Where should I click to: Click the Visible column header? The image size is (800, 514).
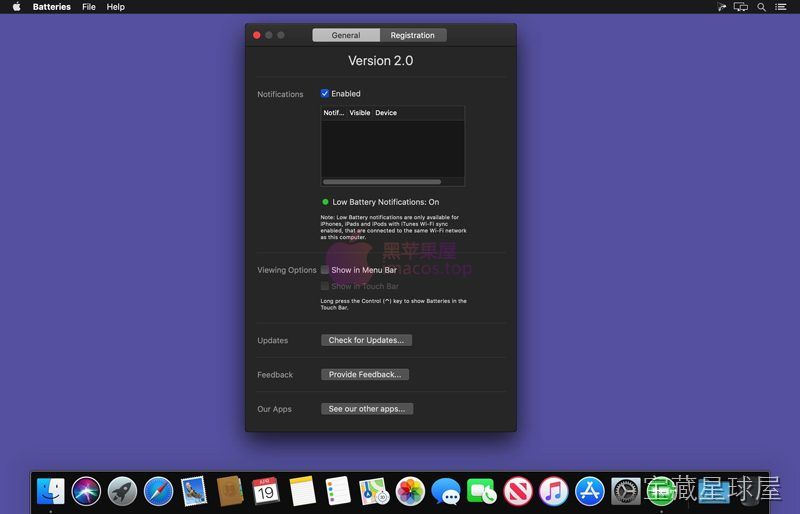click(x=360, y=113)
